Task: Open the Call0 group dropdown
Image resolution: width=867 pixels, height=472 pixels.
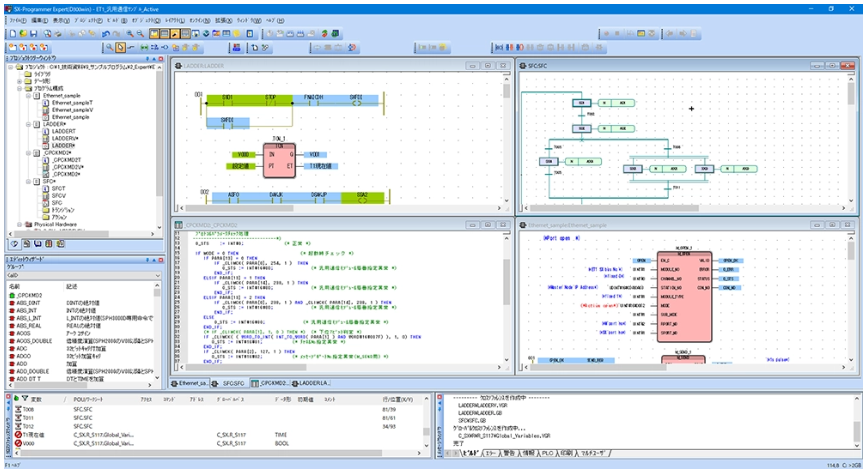Action: [x=158, y=272]
